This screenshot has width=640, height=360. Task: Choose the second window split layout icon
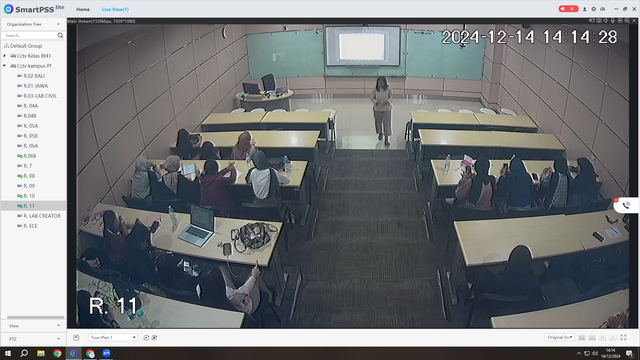[592, 338]
